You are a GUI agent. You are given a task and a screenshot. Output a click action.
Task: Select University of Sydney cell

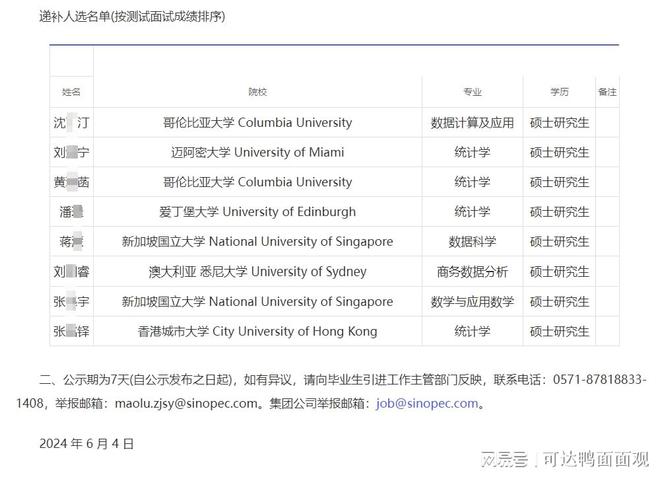coord(258,272)
